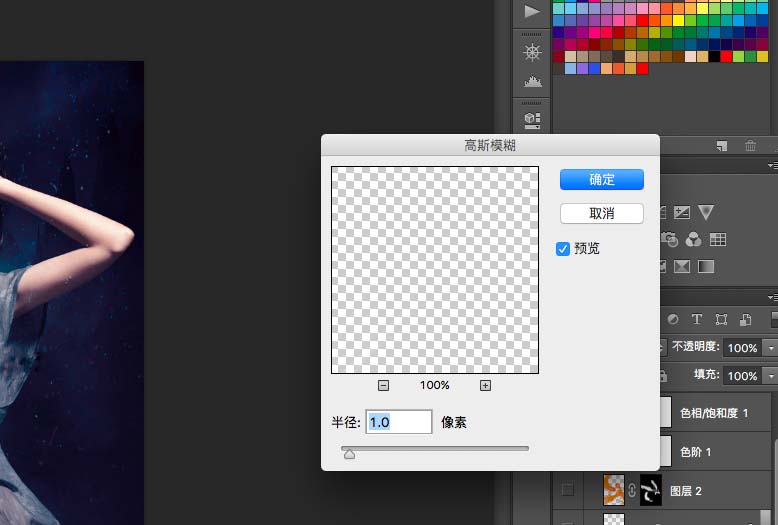Click the play actions panel icon
This screenshot has height=525, width=778.
click(531, 11)
